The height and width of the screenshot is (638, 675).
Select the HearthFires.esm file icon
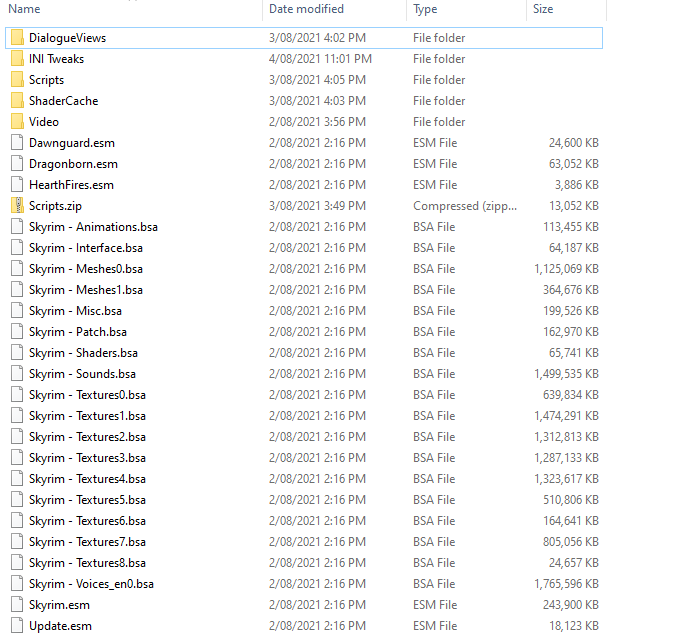(x=17, y=185)
